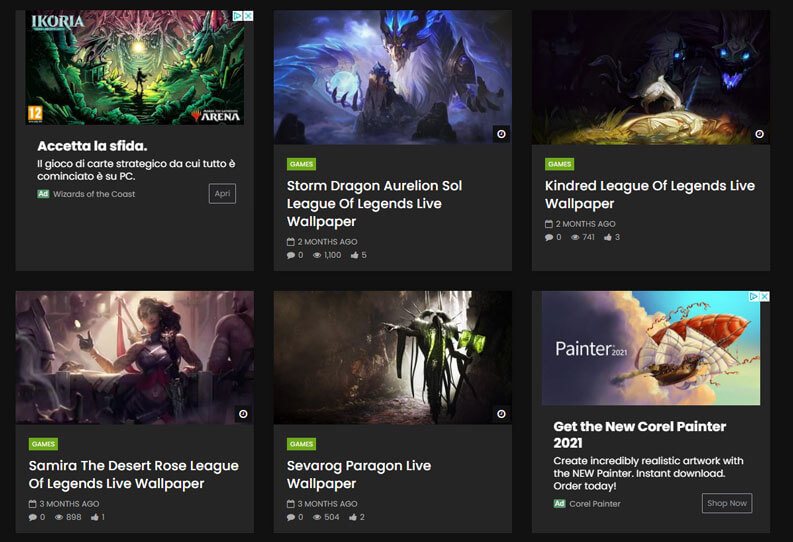Image resolution: width=793 pixels, height=542 pixels.
Task: Click the comment icon on Sevarog card
Action: [291, 517]
